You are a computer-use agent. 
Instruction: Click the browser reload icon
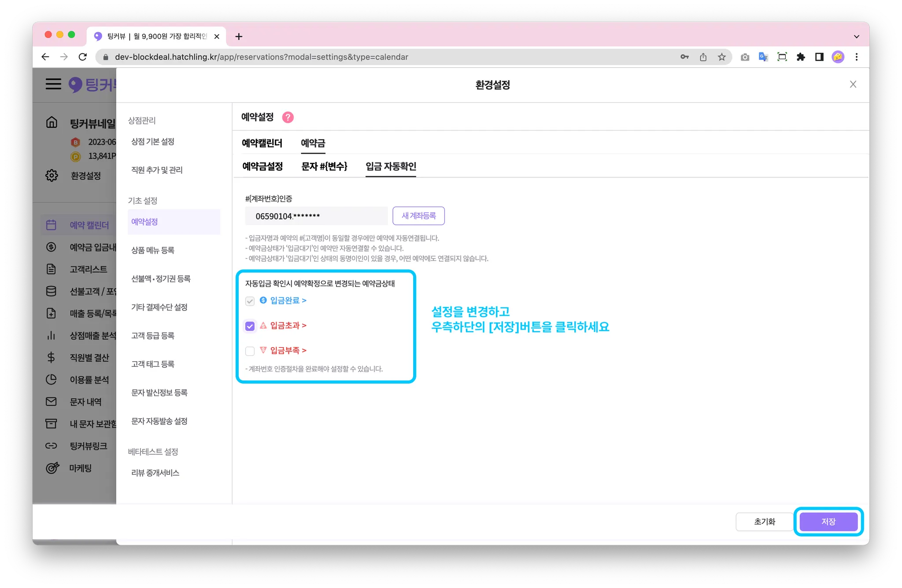pyautogui.click(x=83, y=57)
